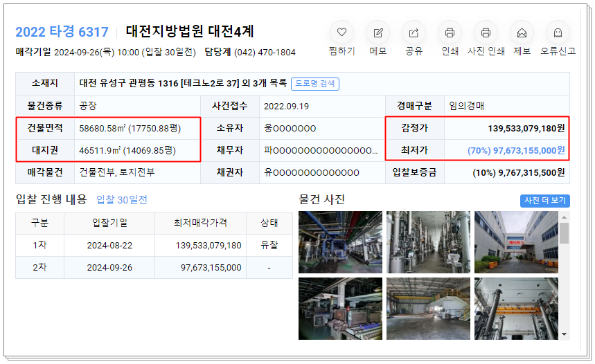Click debtor value starting with 파
The width and height of the screenshot is (595, 364).
[321, 151]
